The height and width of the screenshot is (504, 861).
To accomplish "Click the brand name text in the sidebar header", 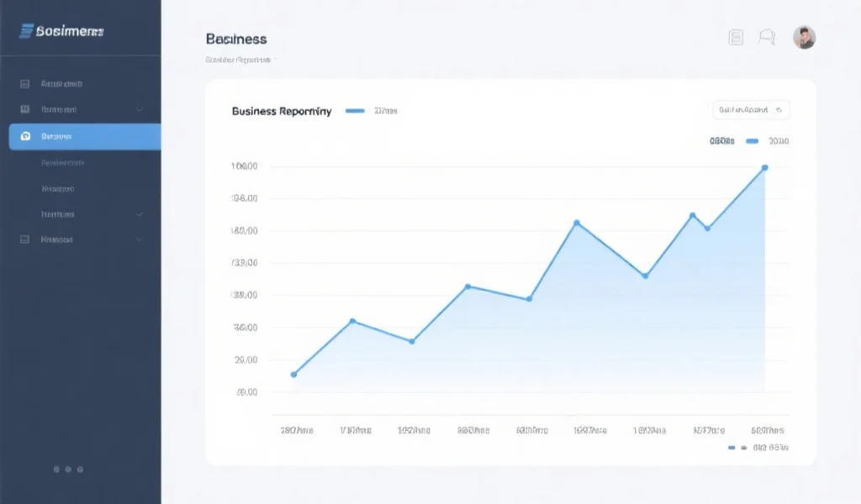I will click(70, 31).
